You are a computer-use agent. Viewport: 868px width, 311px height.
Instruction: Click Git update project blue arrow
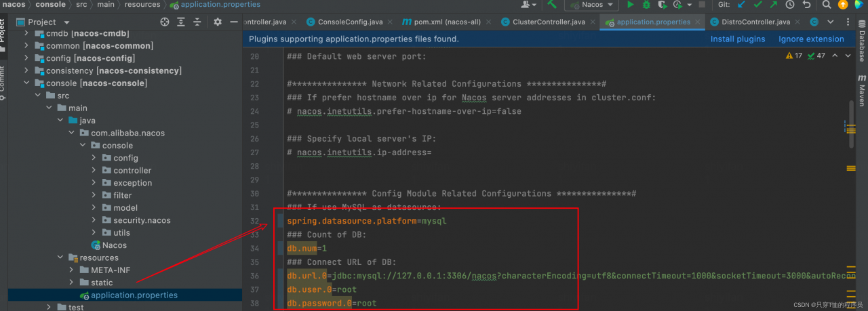tap(742, 4)
